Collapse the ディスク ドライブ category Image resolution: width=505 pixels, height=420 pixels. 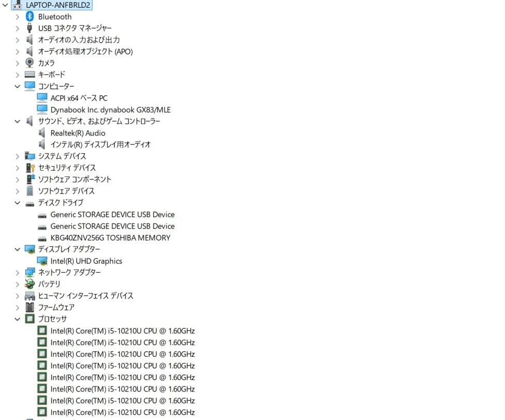click(x=18, y=203)
